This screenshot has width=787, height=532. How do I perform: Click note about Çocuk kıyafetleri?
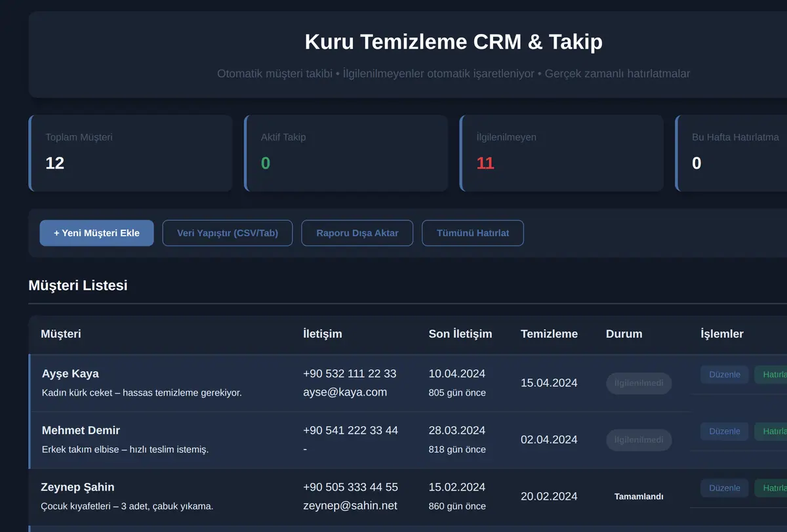pos(127,506)
